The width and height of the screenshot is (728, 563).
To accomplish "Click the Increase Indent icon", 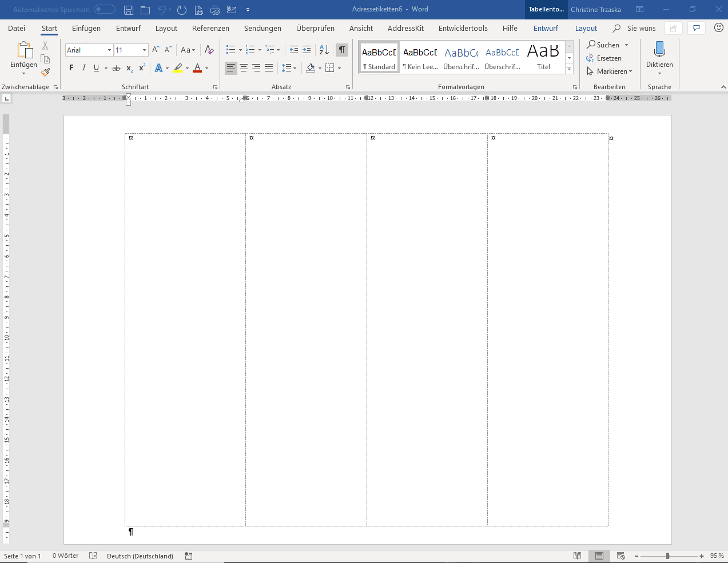I will click(307, 50).
